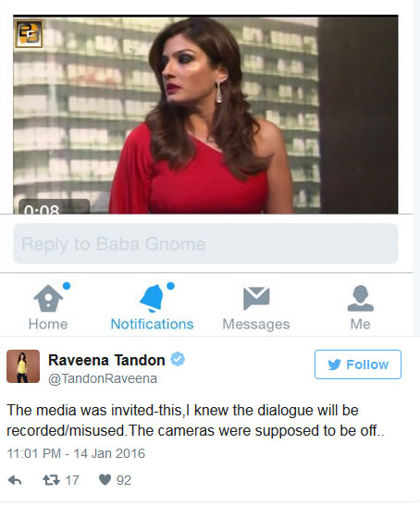Open the tweet timestamp 14 Jan 2016

click(x=76, y=453)
